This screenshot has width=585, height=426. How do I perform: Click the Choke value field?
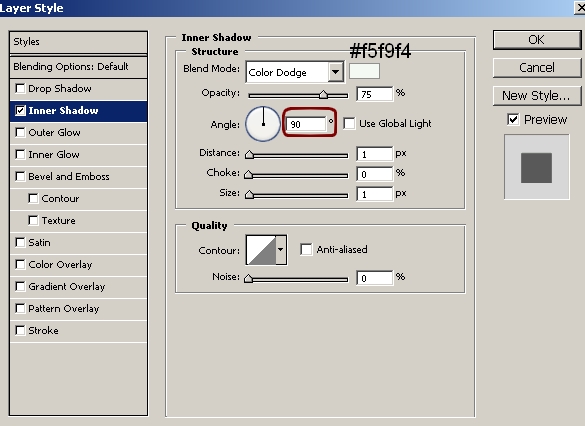click(x=375, y=174)
